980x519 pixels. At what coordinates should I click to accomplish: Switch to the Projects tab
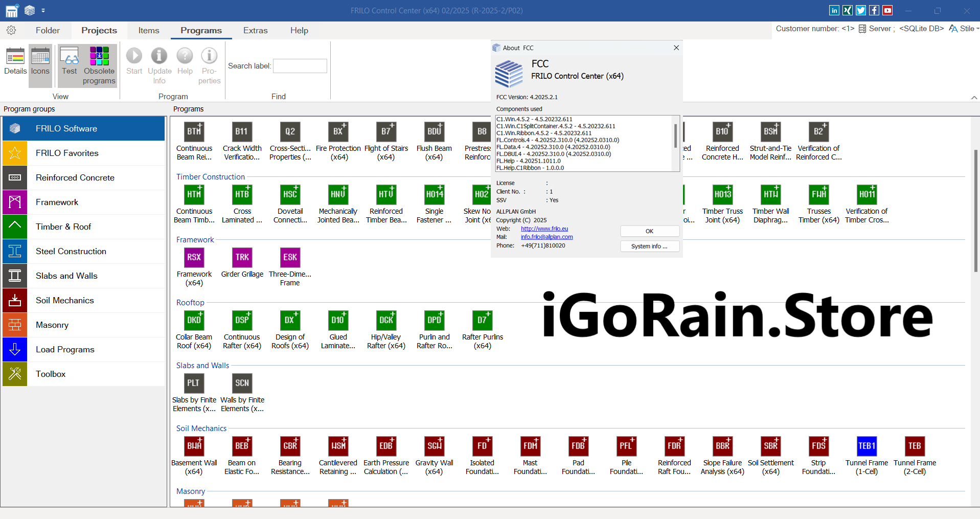click(x=99, y=31)
